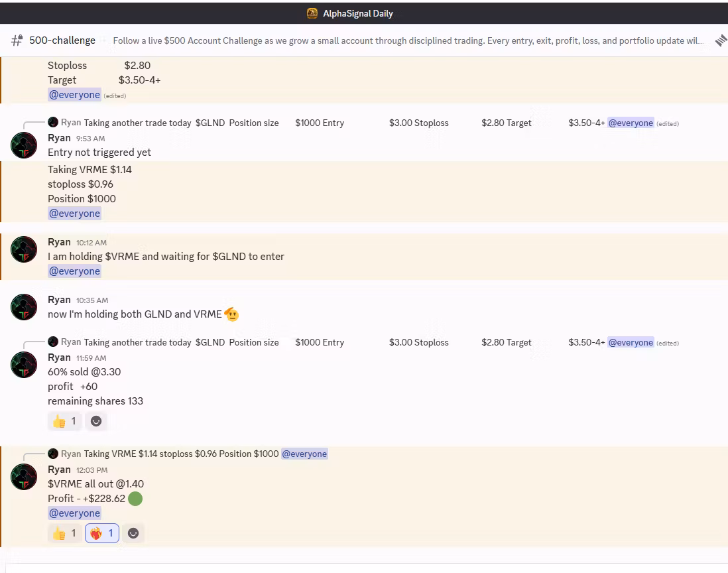This screenshot has height=573, width=728.
Task: Open Ryan's avatar on the 11:59 AM message
Action: pyautogui.click(x=24, y=365)
